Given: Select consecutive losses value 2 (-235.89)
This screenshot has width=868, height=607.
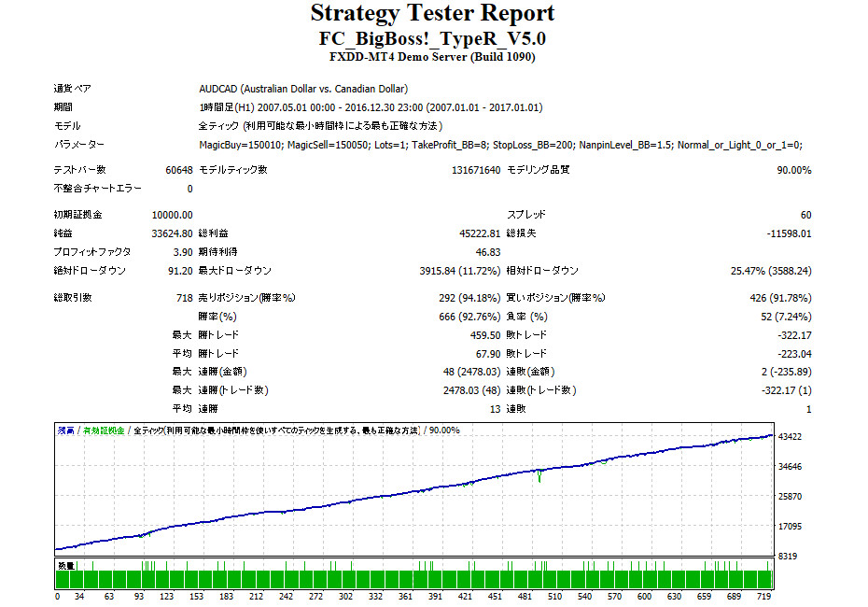Looking at the screenshot, I should pyautogui.click(x=787, y=373).
